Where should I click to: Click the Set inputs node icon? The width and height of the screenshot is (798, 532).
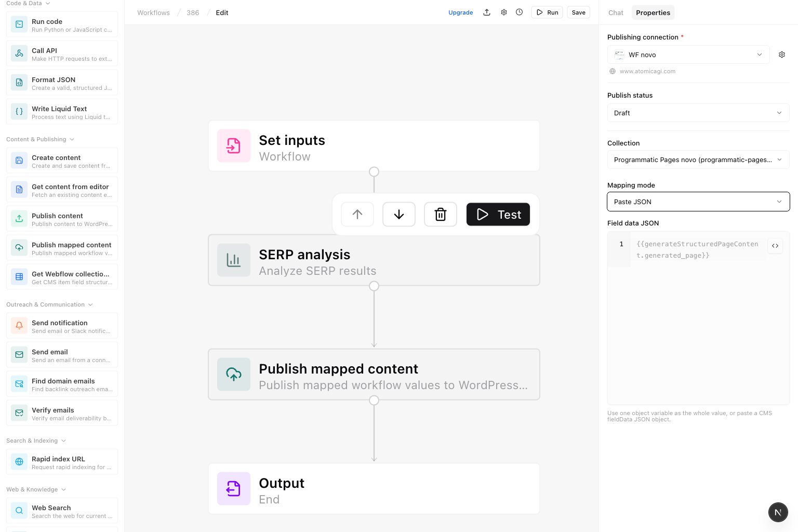point(234,146)
